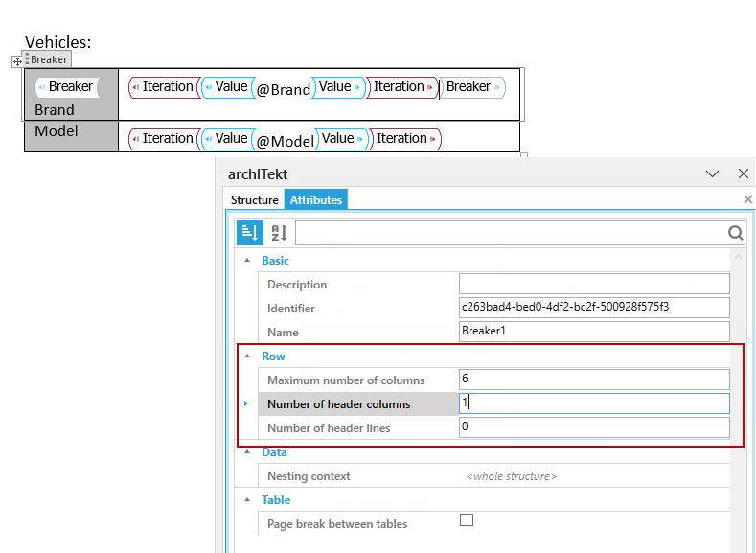Click the Description input field
This screenshot has width=756, height=553.
pos(594,284)
